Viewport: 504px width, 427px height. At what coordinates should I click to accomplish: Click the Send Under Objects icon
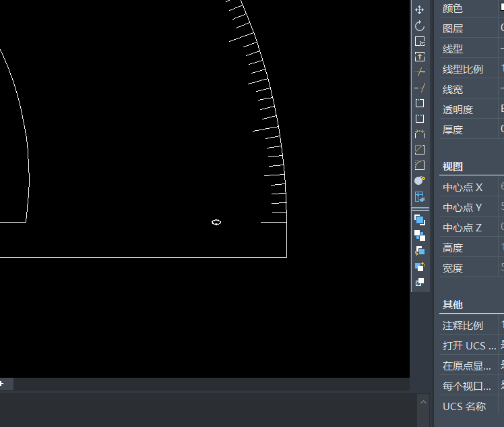(420, 266)
